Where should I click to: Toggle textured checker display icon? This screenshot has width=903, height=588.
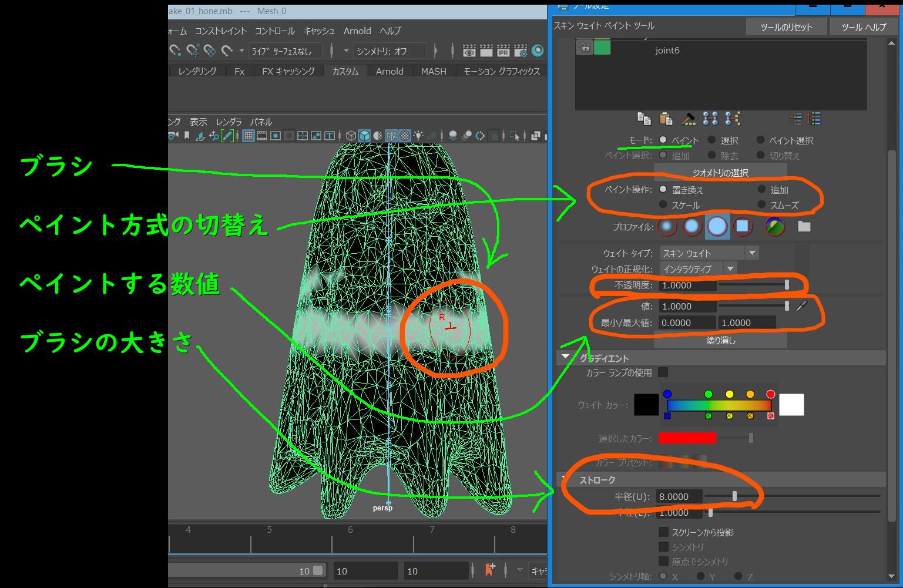(405, 136)
